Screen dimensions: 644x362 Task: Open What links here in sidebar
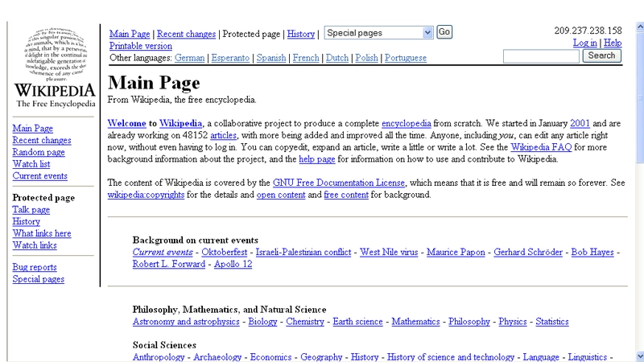pos(42,233)
